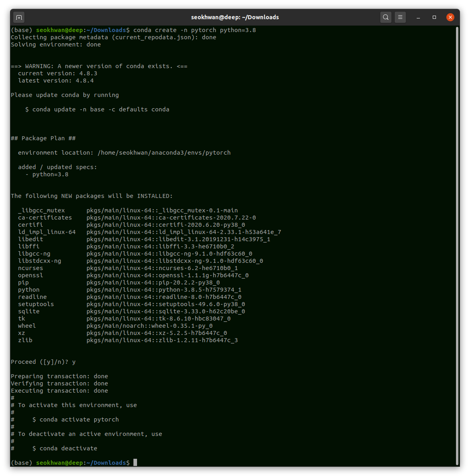Click the sqlite package row

[x=131, y=311]
